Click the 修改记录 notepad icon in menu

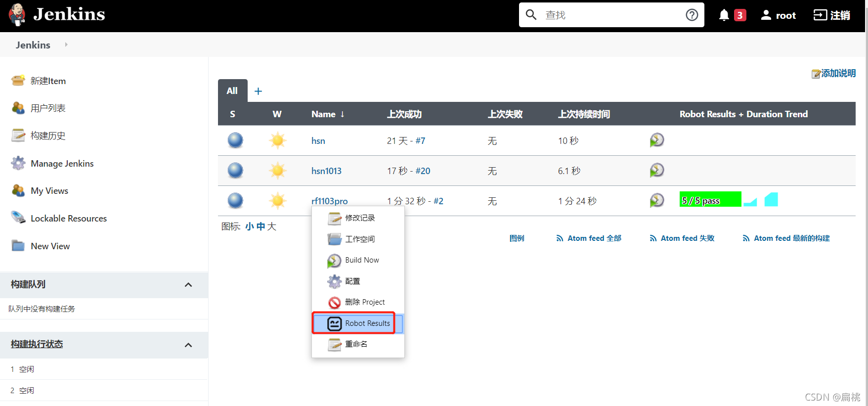(335, 218)
